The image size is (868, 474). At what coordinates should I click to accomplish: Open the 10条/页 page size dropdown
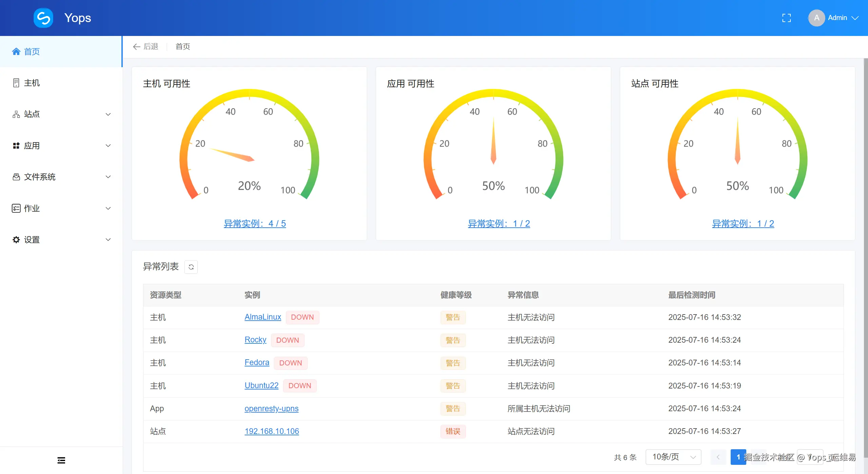(673, 457)
